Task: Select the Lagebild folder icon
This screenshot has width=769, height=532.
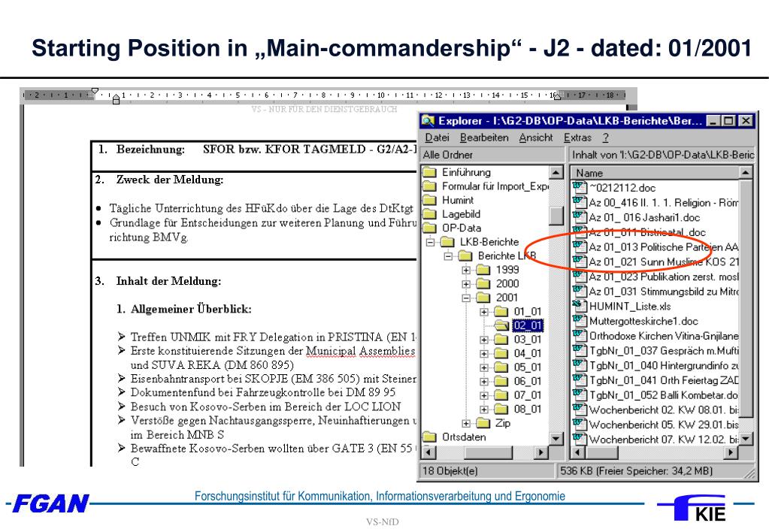Action: point(430,214)
